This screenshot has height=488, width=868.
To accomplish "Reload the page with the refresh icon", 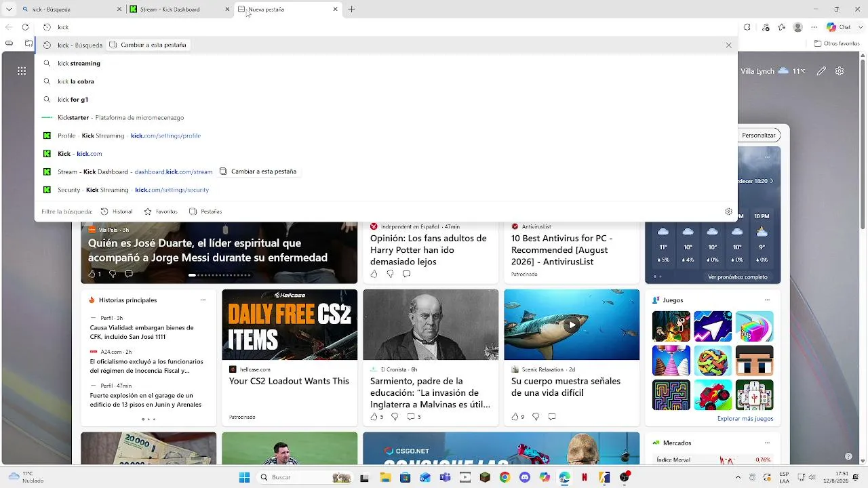I will [x=25, y=27].
